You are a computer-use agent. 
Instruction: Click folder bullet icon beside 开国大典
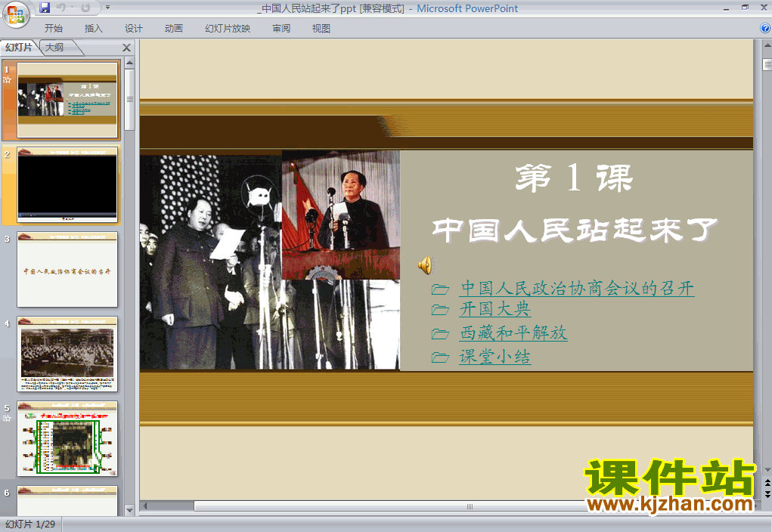click(x=440, y=310)
